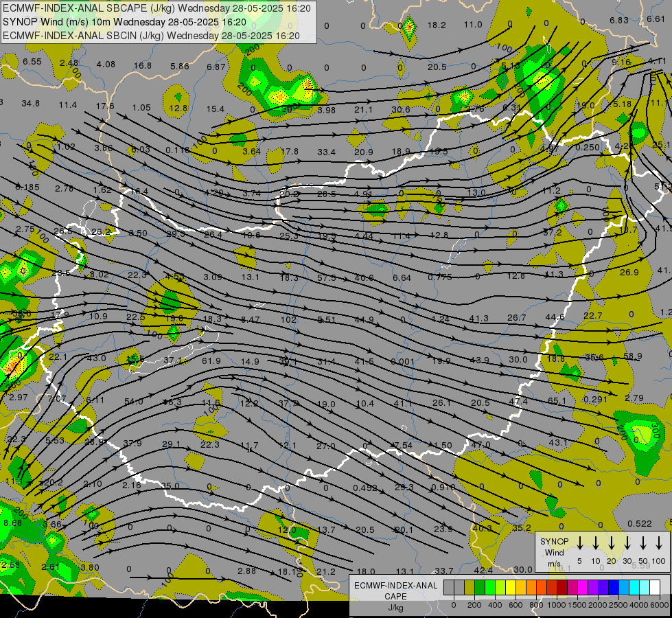Click the wind arrow above the 10 label
This screenshot has height=618, width=672.
tap(596, 543)
